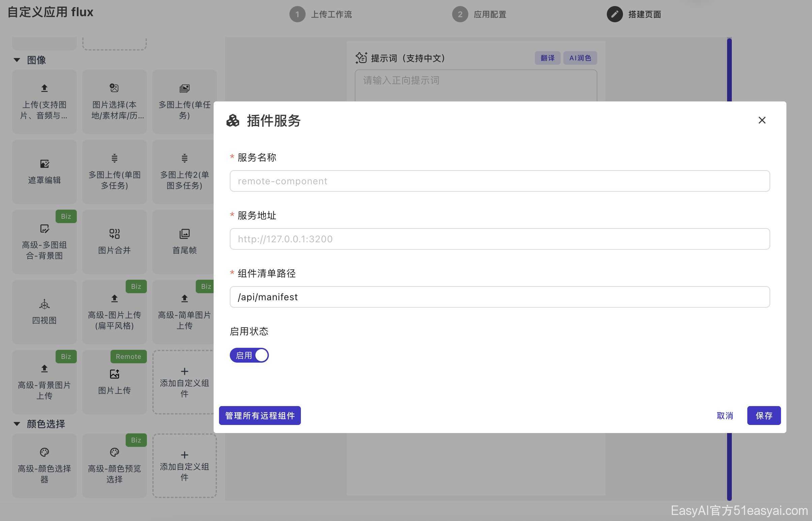Select the 图片选择(本地/素材库/历...) component icon

[114, 88]
